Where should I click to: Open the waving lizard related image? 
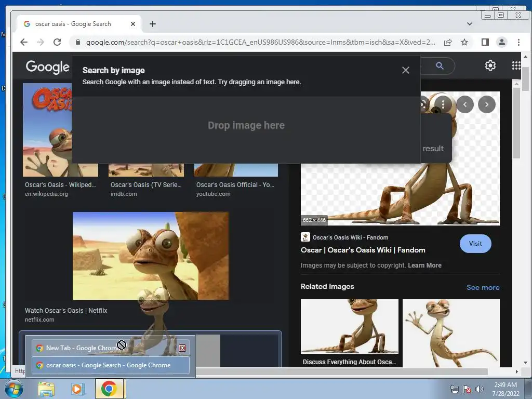click(451, 333)
